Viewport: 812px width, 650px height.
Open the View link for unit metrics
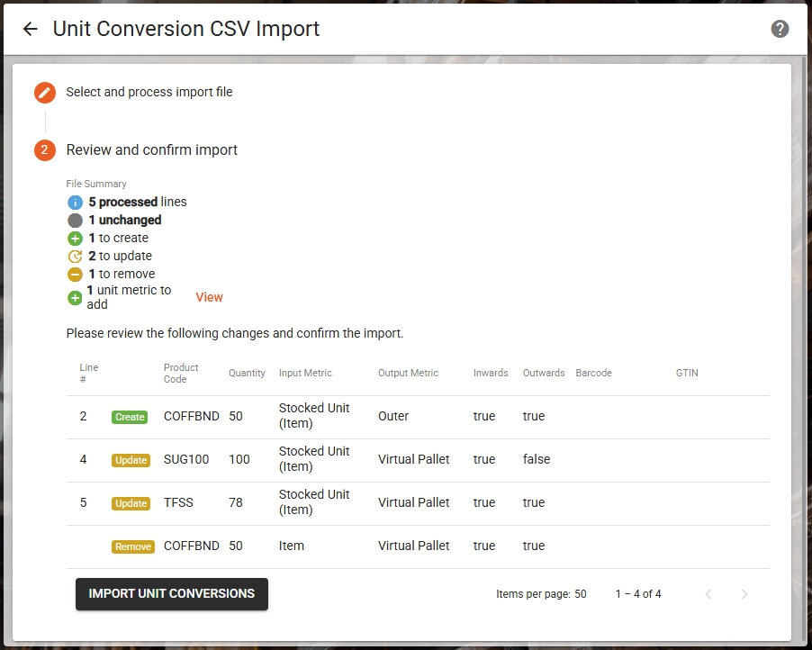[209, 297]
